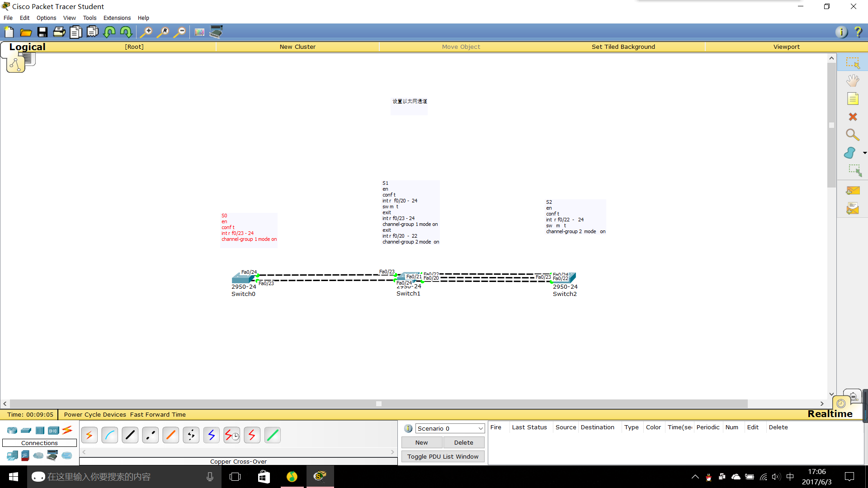Choose the Select tool
The image size is (868, 488).
tap(853, 63)
